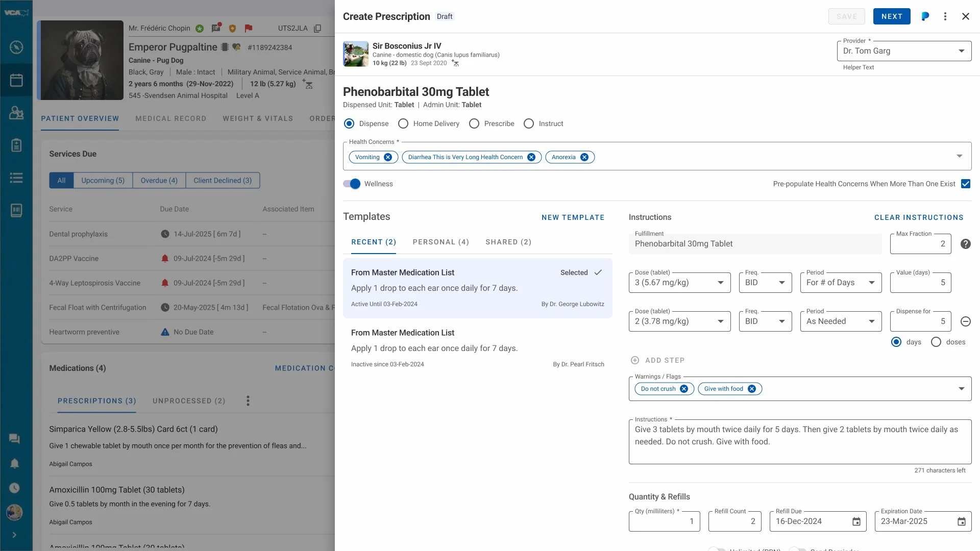Click the NEXT button
980x551 pixels.
(x=891, y=16)
